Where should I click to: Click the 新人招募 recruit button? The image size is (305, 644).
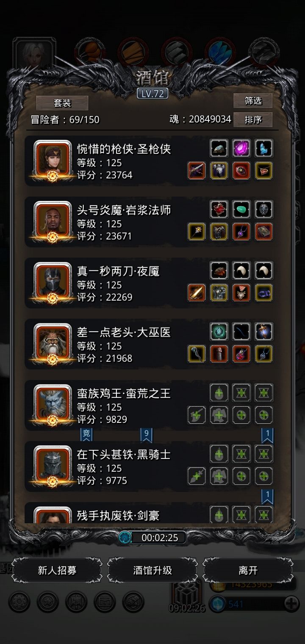click(x=57, y=570)
